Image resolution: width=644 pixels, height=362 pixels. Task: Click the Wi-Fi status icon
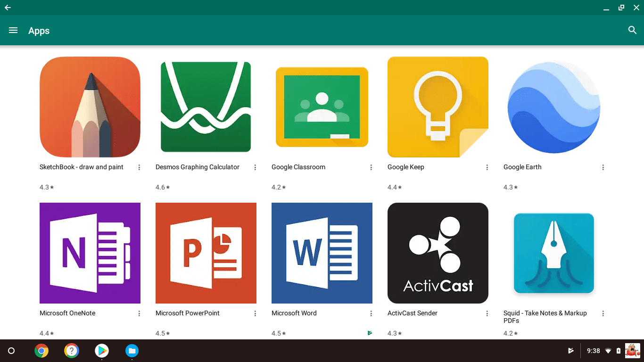(609, 351)
